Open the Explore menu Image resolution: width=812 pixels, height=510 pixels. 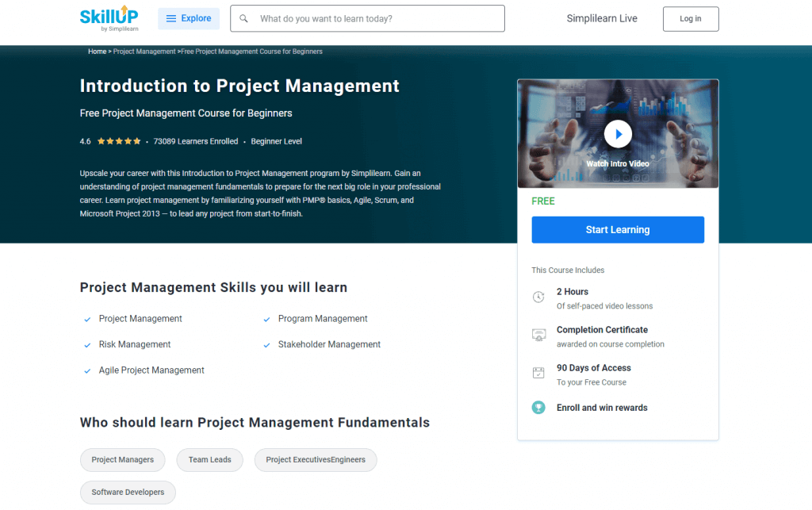tap(189, 19)
